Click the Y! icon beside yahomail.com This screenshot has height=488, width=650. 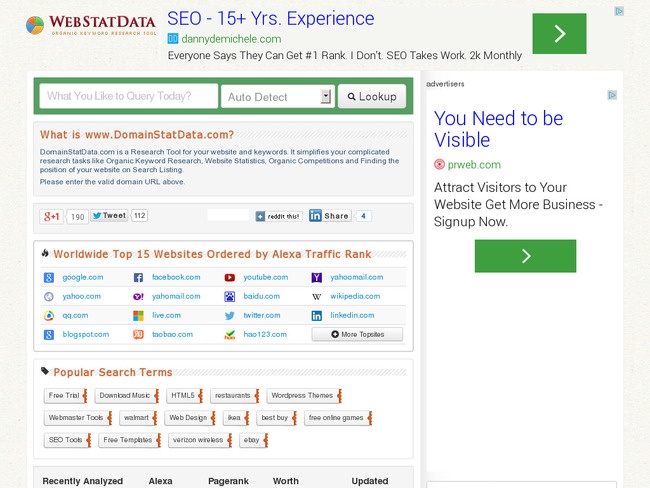tap(138, 296)
